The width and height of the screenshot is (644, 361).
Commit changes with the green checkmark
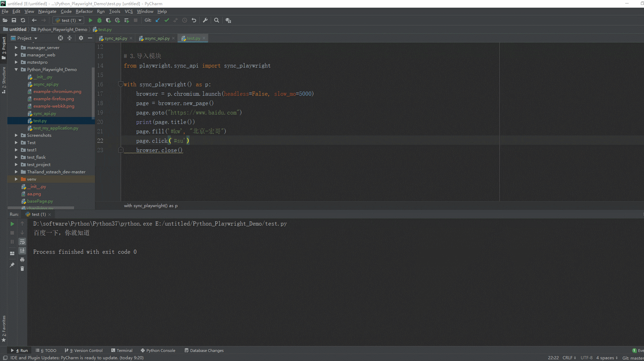167,20
